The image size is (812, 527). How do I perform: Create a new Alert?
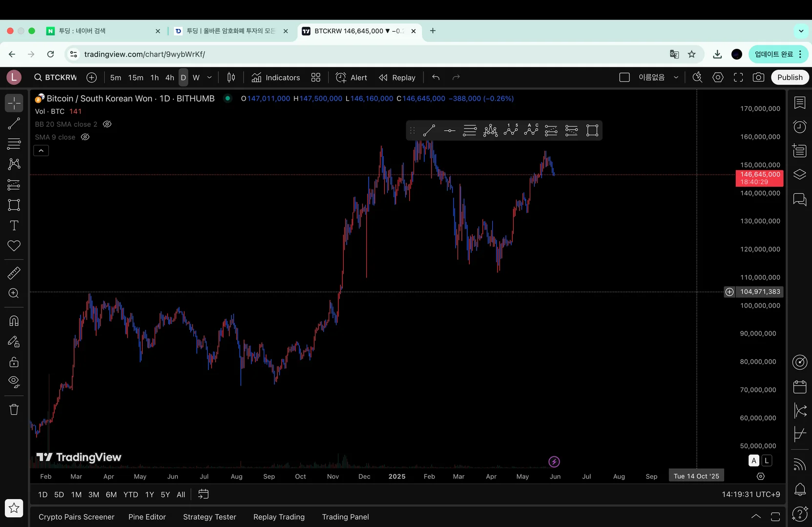pos(352,78)
